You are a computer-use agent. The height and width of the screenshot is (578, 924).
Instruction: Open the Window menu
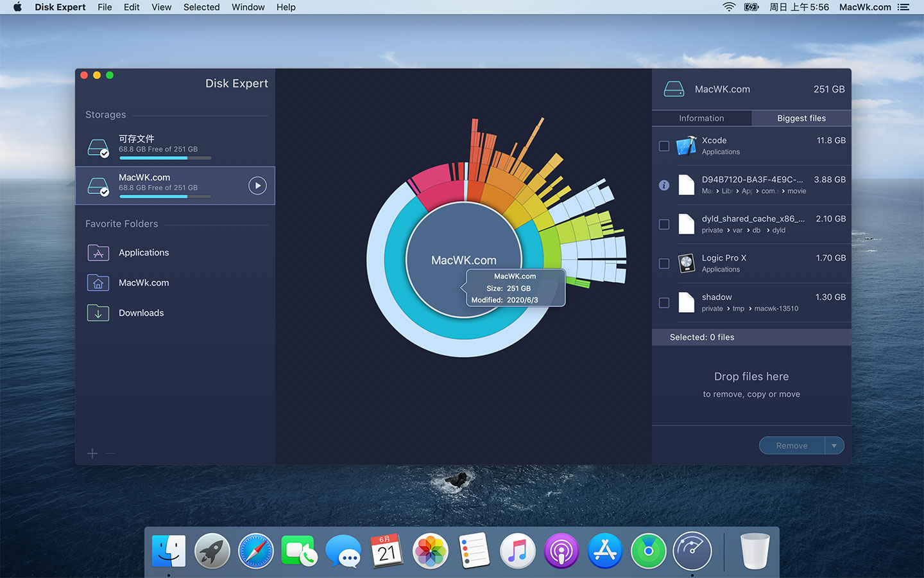tap(248, 7)
